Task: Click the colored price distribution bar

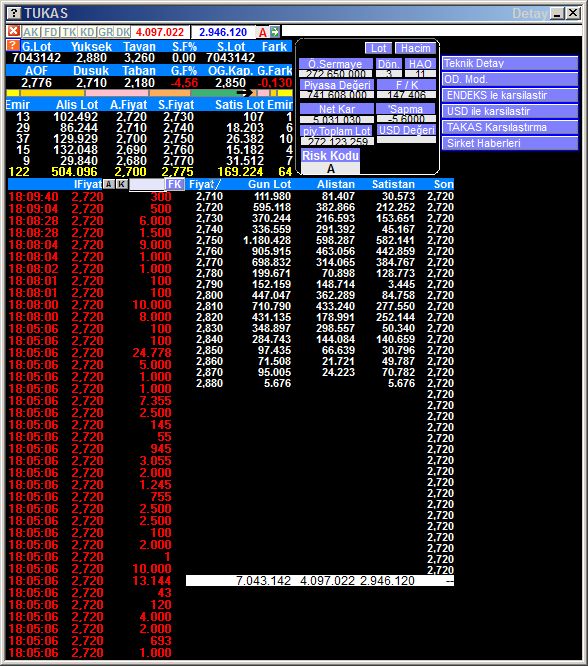Action: click(x=149, y=93)
